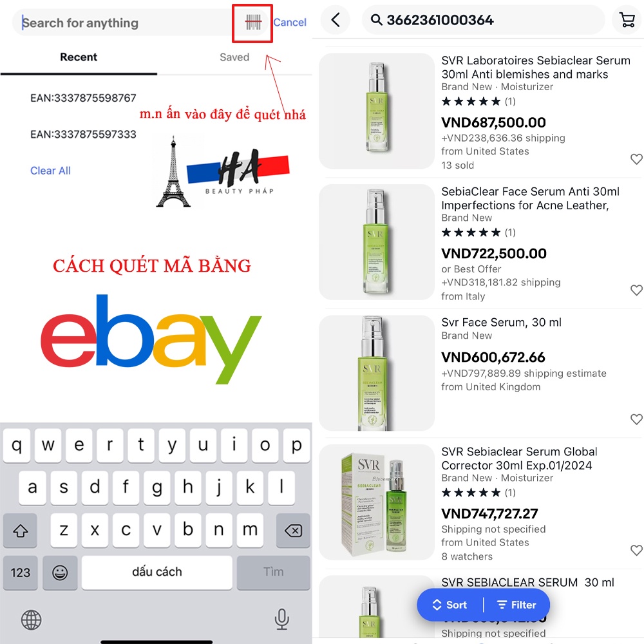Favorite the SVR Laboratoires Sebiaclear Serum heart
The width and height of the screenshot is (644, 644).
coord(636,159)
